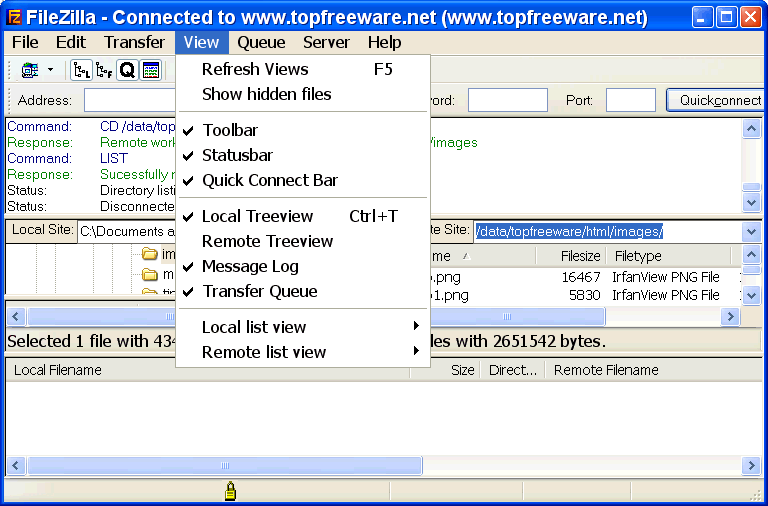Toggle the message log toolbar icon
Image resolution: width=768 pixels, height=506 pixels.
coord(151,71)
